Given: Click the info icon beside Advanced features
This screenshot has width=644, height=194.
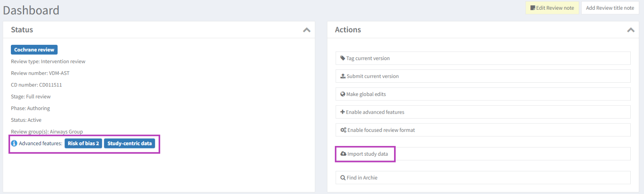Looking at the screenshot, I should (x=14, y=143).
